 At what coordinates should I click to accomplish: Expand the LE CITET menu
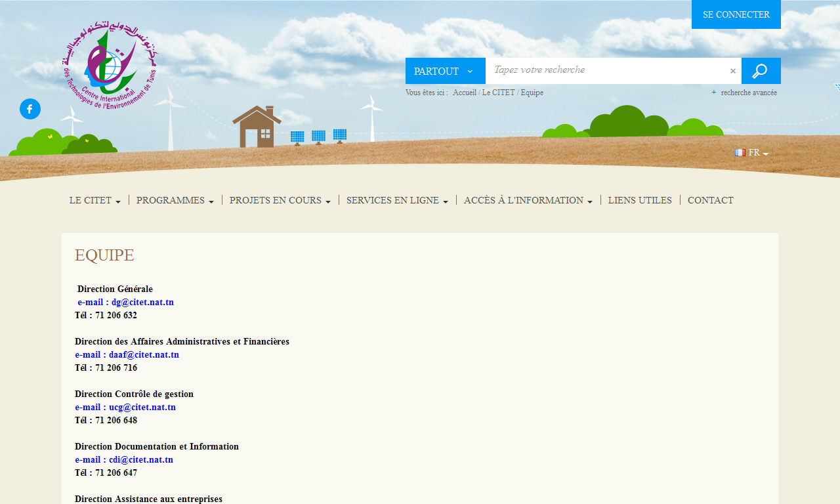[x=95, y=200]
